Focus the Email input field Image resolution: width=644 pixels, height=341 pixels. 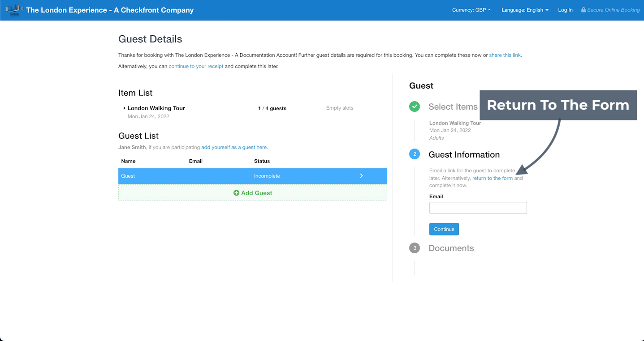478,208
